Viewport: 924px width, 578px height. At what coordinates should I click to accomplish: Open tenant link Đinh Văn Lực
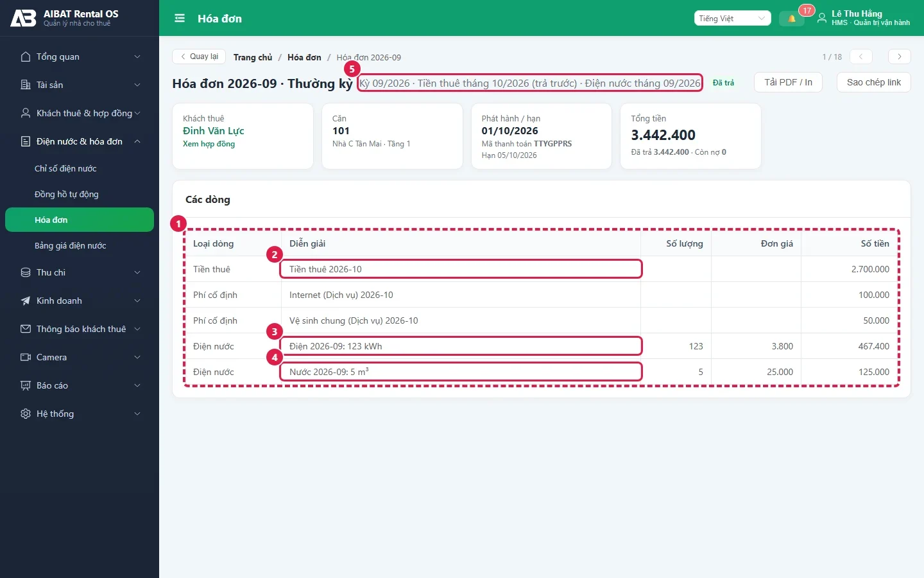(x=214, y=131)
